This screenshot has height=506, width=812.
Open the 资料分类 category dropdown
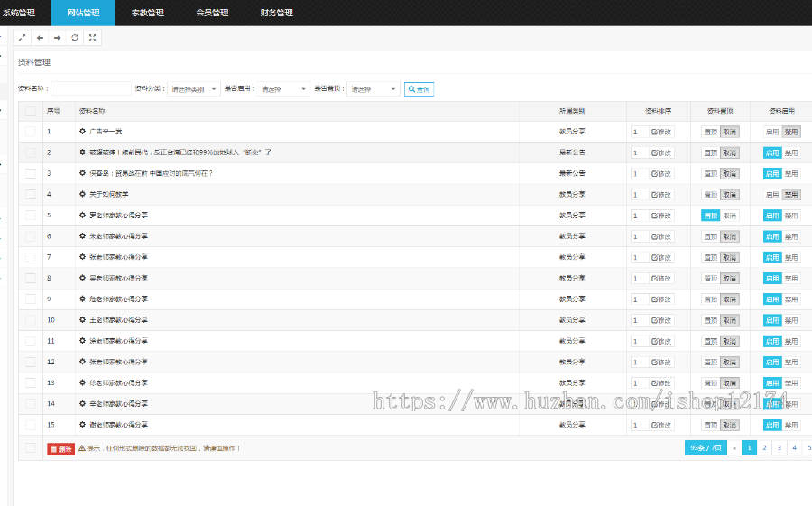click(x=194, y=89)
